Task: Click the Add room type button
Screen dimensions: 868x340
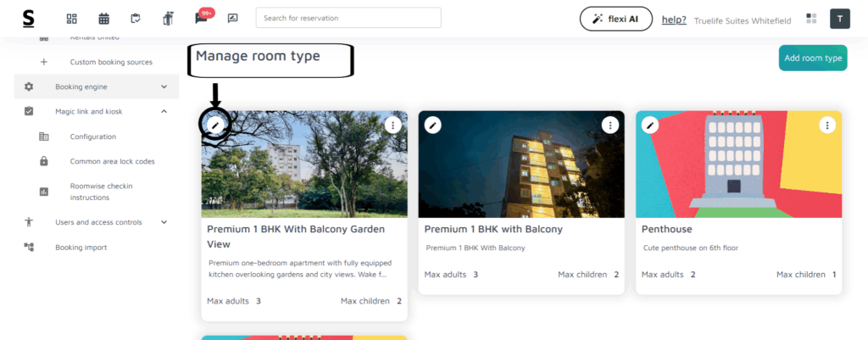Action: [x=812, y=59]
